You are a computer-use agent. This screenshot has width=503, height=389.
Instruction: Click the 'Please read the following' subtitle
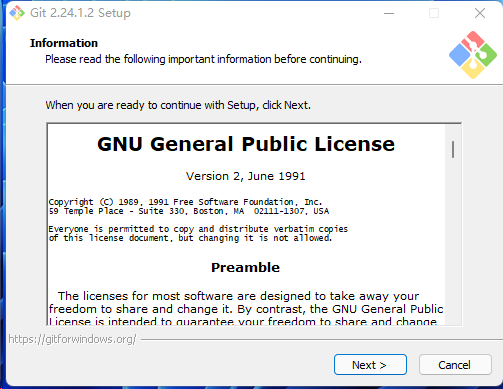pos(203,59)
